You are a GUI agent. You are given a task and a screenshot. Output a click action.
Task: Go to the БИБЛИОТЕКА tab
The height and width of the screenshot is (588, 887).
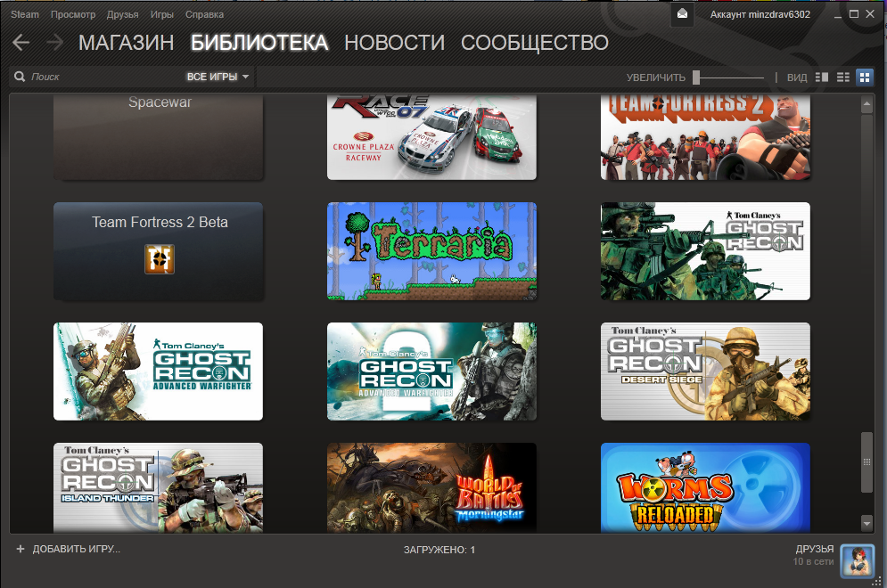pyautogui.click(x=259, y=43)
